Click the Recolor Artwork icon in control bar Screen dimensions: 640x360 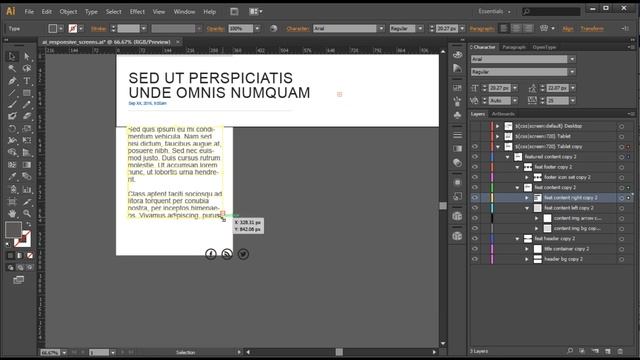pyautogui.click(x=273, y=29)
